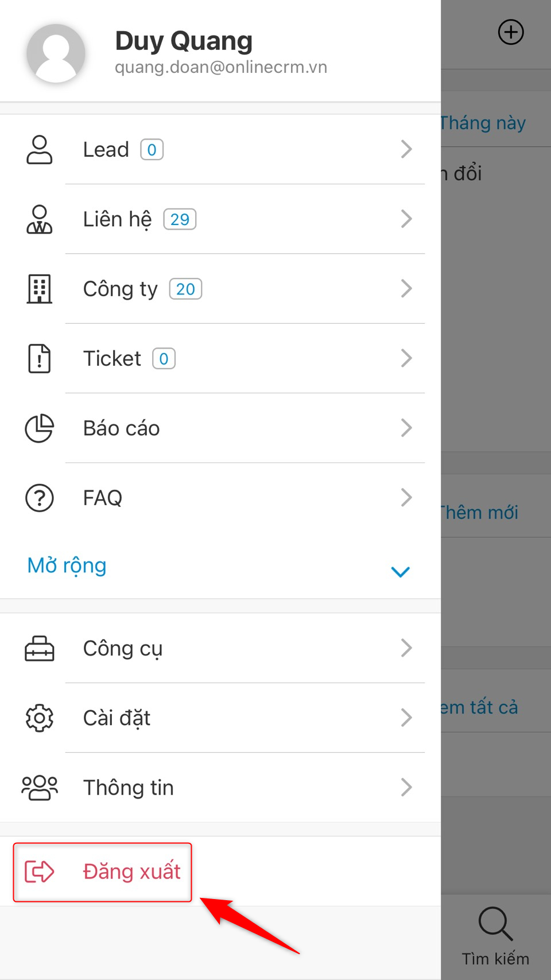Viewport: 551px width, 980px height.
Task: Tap the Lead person icon
Action: tap(39, 150)
